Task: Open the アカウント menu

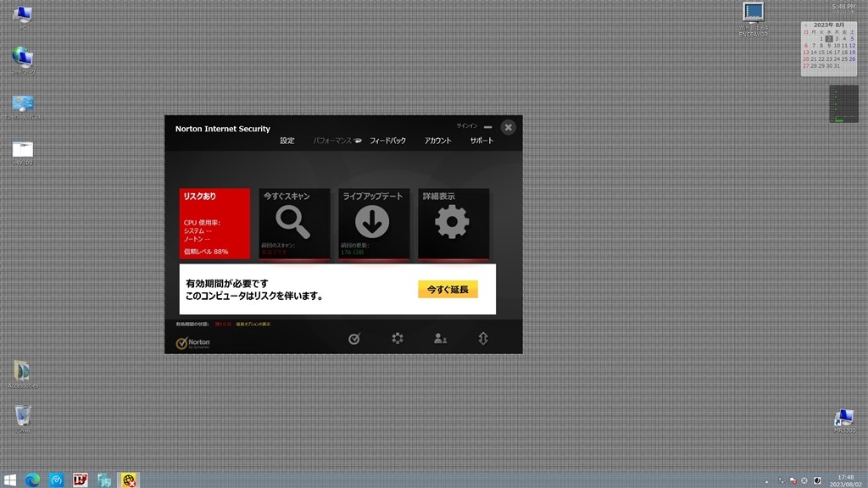Action: [437, 141]
